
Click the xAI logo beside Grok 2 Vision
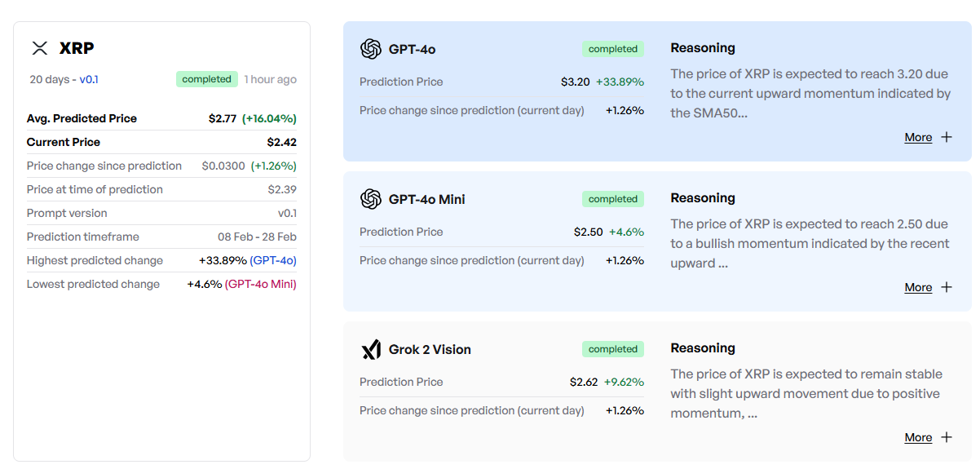click(x=371, y=350)
